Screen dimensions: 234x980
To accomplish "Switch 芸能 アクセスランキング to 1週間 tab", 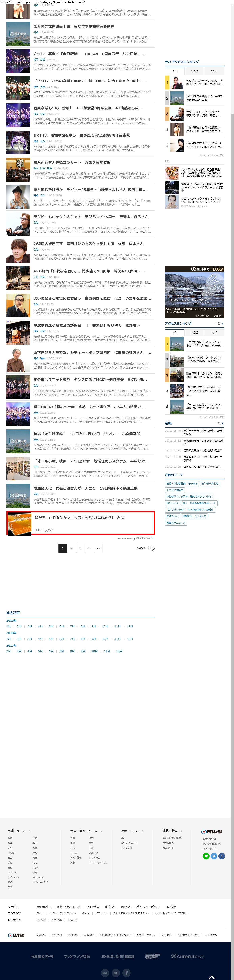I will pyautogui.click(x=194, y=71).
